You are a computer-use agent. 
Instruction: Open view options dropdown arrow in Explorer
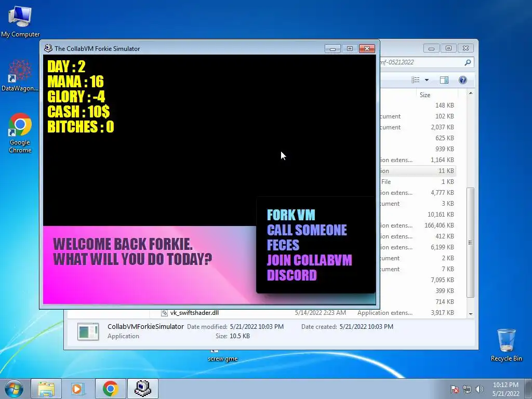click(427, 80)
